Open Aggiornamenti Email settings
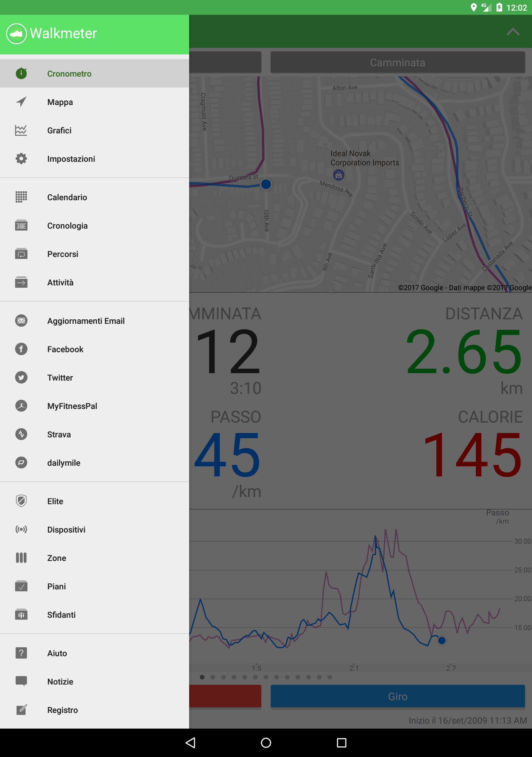Viewport: 532px width, 757px height. [x=95, y=321]
